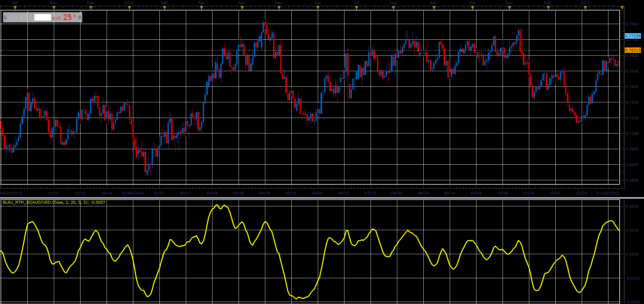Click the 0.77 25 bid price quote
This screenshot has width=644, height=304.
pyautogui.click(x=64, y=17)
